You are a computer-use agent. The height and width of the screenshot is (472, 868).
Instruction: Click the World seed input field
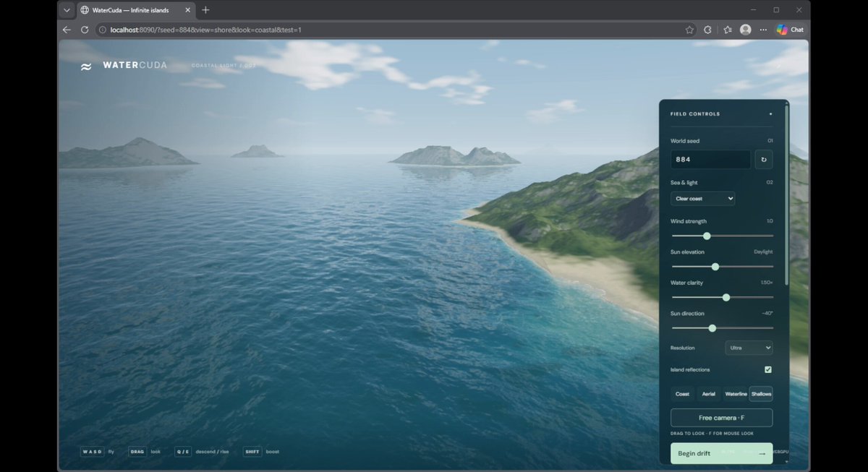pyautogui.click(x=710, y=159)
